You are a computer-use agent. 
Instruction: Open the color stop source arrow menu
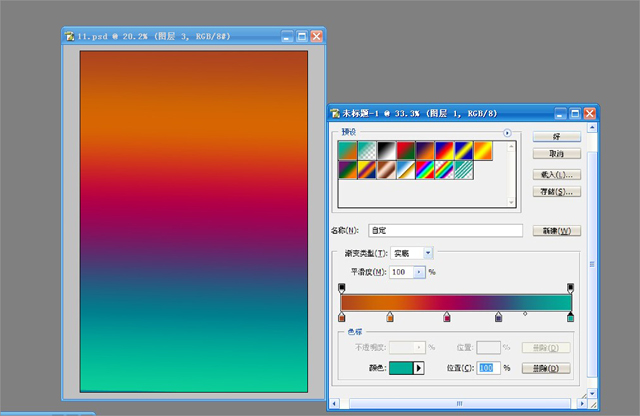coord(418,368)
